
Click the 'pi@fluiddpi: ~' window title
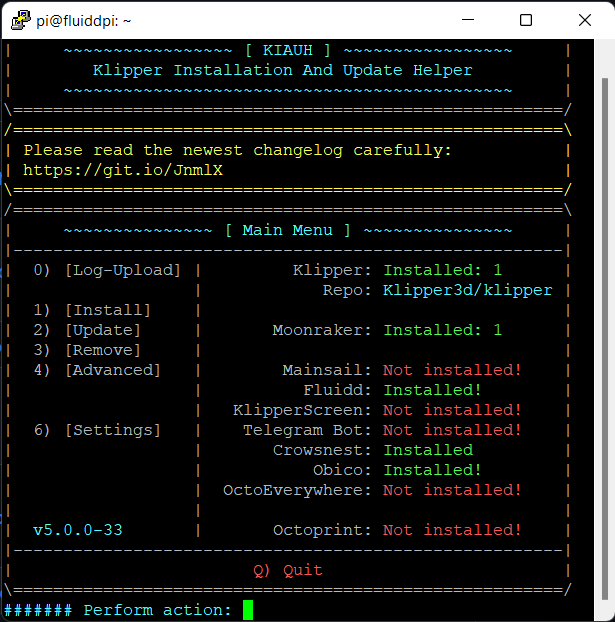pos(84,21)
